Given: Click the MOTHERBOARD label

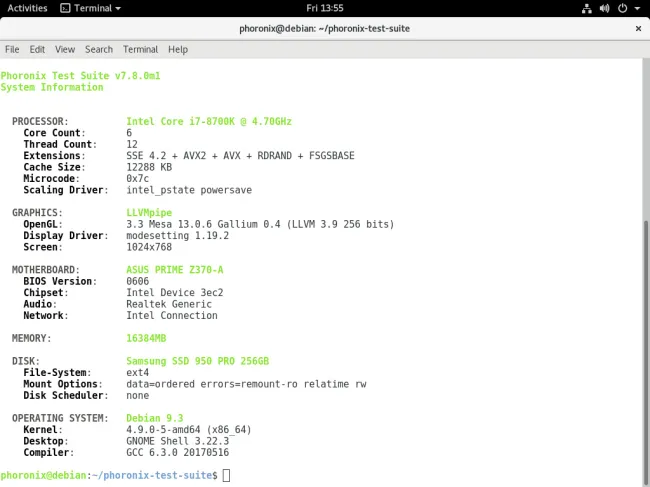Looking at the screenshot, I should click(x=46, y=270).
